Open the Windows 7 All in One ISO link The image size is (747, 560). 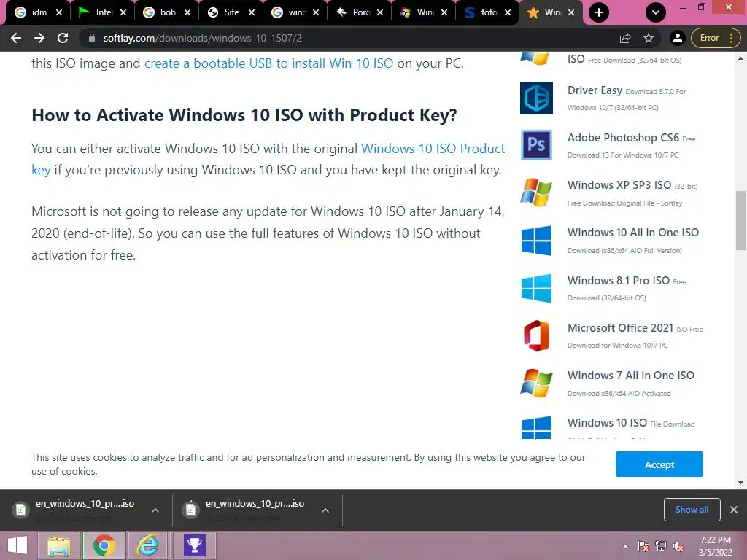(631, 384)
